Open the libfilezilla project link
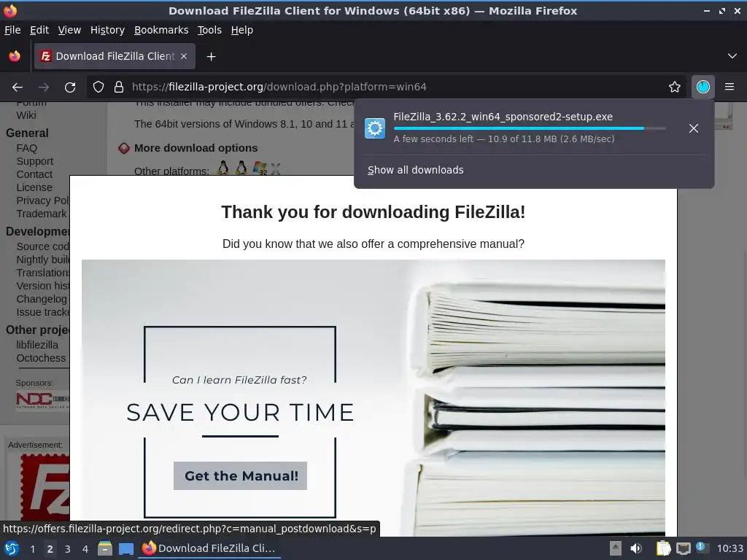Image resolution: width=747 pixels, height=560 pixels. (37, 345)
